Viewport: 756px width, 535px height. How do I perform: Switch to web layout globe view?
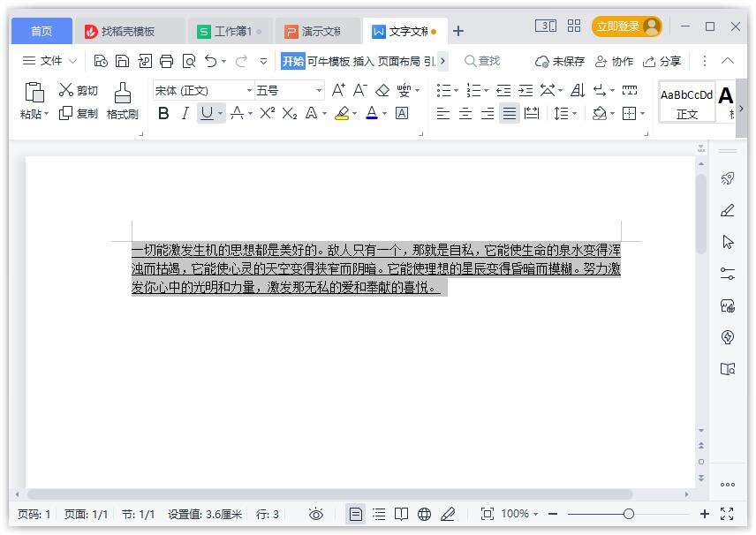(424, 514)
